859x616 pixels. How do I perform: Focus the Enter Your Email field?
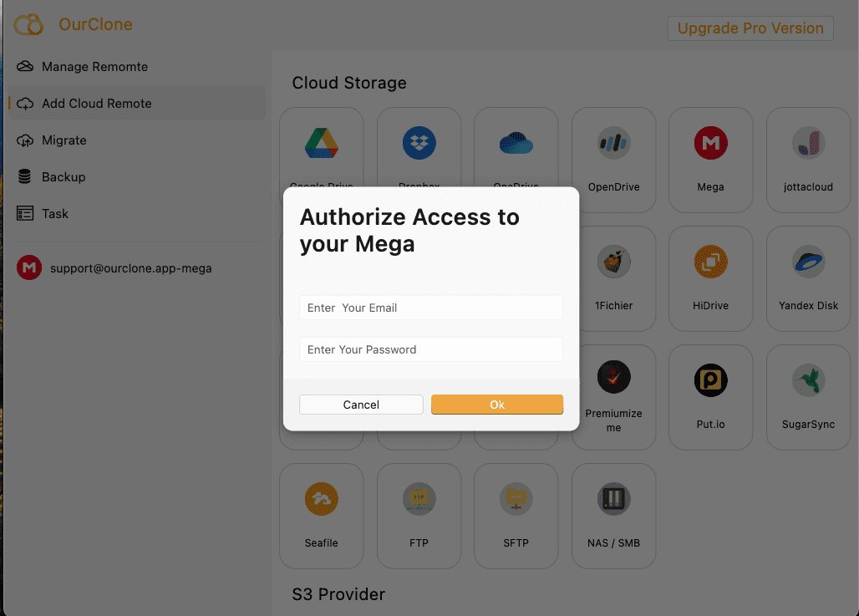[431, 308]
